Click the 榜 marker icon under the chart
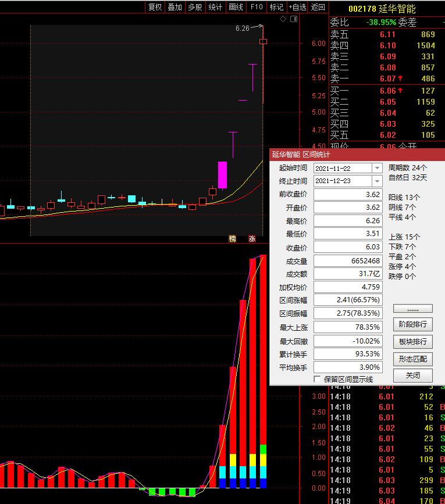The height and width of the screenshot is (504, 445). [x=233, y=238]
